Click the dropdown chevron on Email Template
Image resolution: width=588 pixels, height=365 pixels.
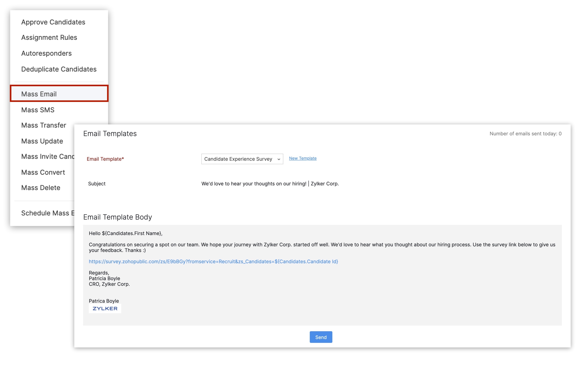tap(279, 159)
